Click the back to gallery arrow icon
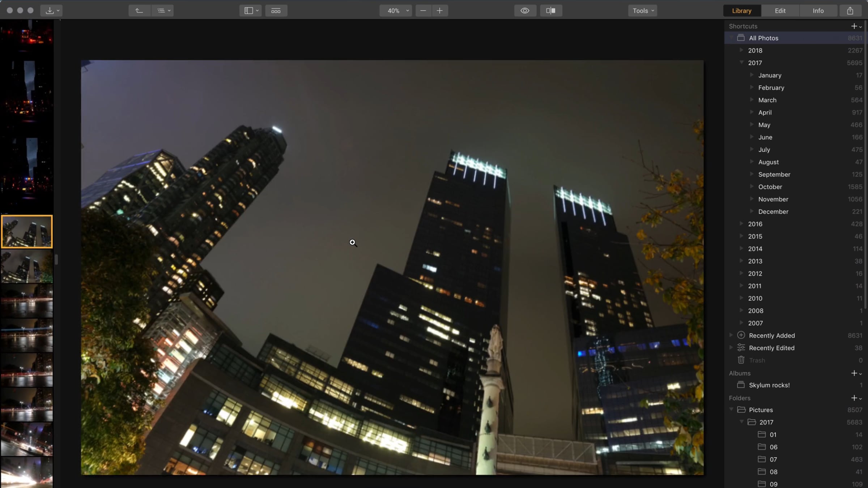This screenshot has height=488, width=868. [x=139, y=10]
